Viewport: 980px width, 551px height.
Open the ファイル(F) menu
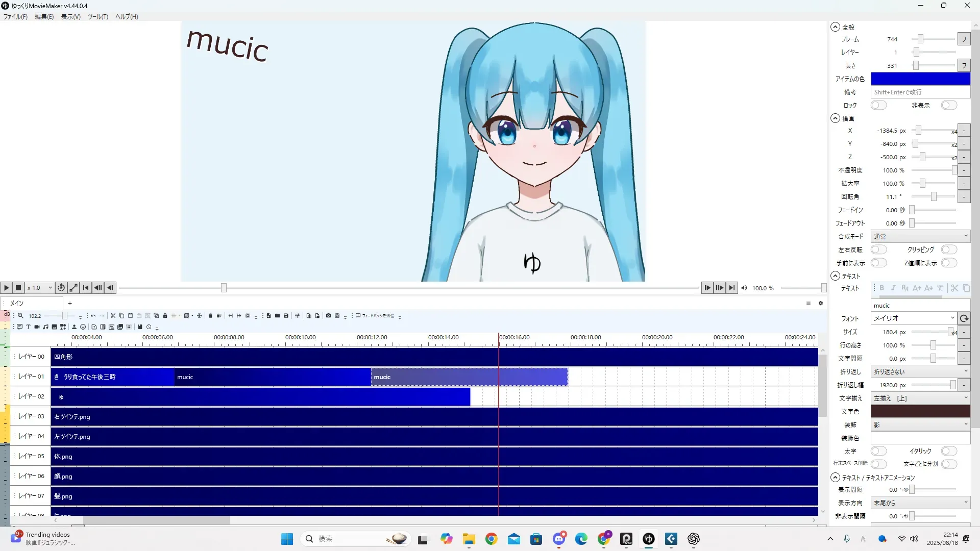click(15, 17)
